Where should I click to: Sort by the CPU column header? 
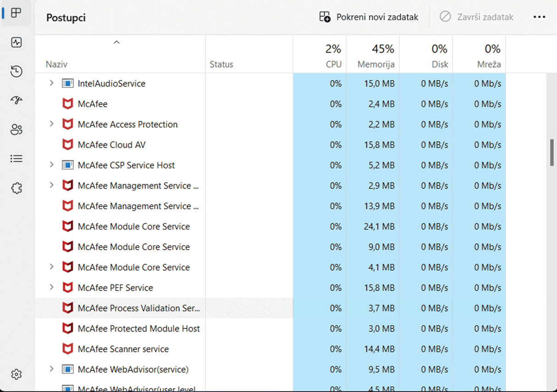[333, 64]
